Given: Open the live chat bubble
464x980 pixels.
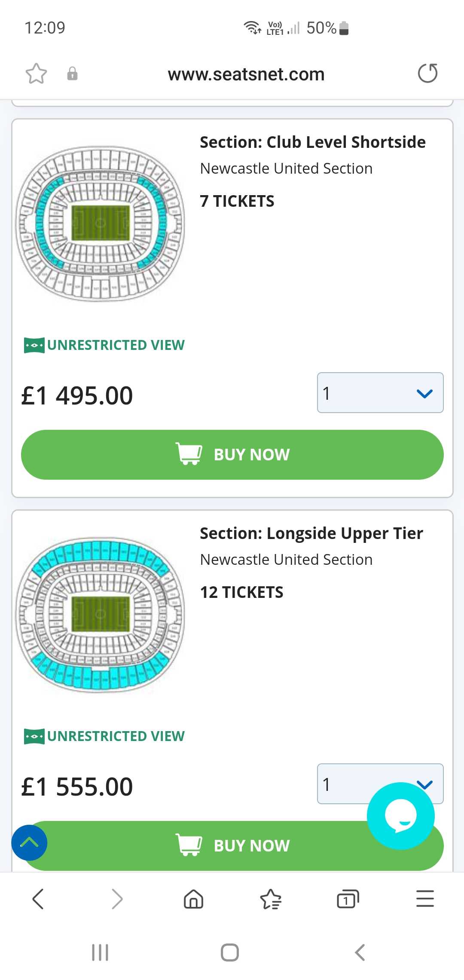Looking at the screenshot, I should [x=400, y=815].
